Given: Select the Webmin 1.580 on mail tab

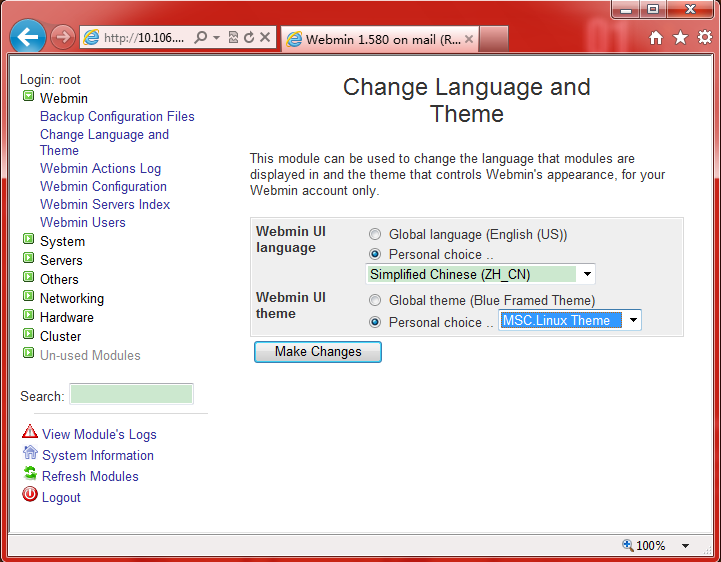Looking at the screenshot, I should click(x=380, y=39).
